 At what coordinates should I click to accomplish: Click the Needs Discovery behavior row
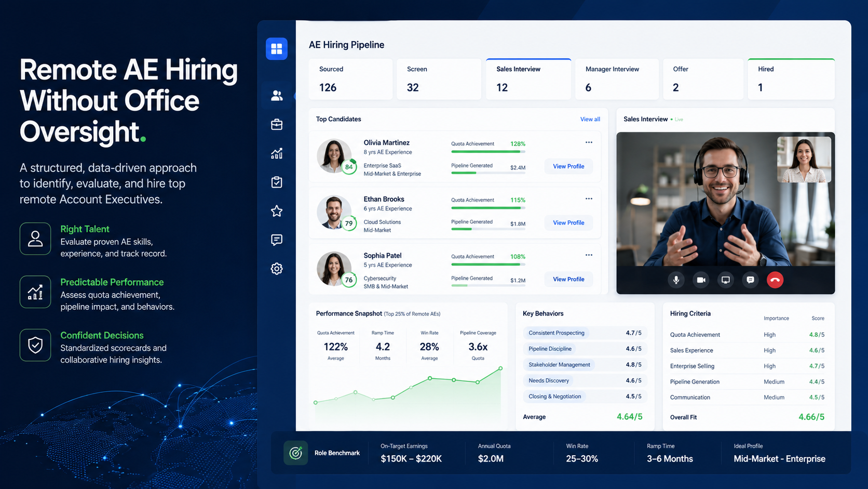[x=585, y=380]
